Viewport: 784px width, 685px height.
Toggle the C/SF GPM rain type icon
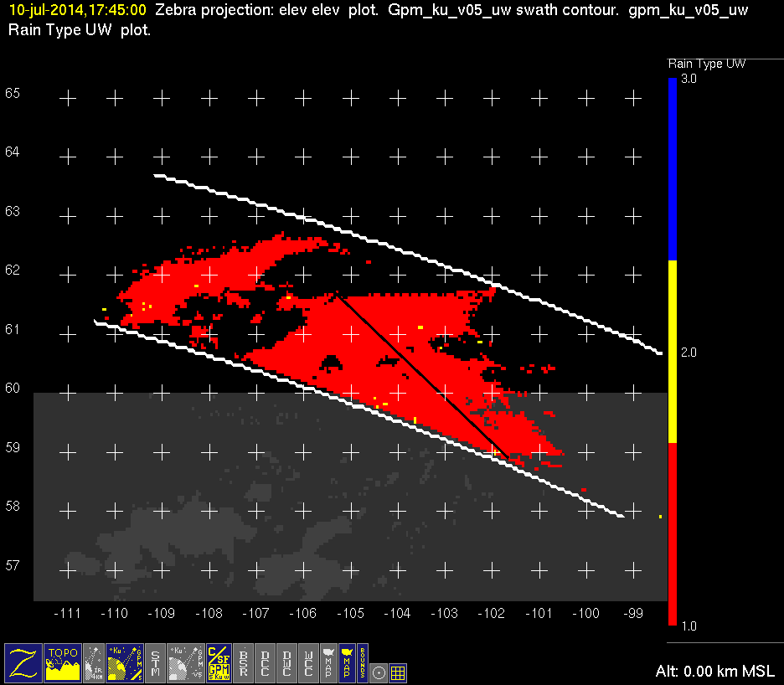tap(218, 662)
